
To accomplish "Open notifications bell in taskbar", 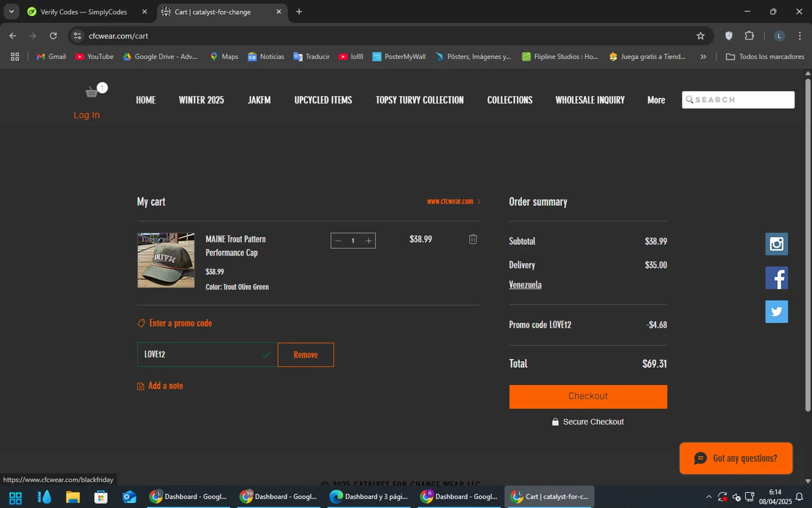I will pyautogui.click(x=799, y=497).
